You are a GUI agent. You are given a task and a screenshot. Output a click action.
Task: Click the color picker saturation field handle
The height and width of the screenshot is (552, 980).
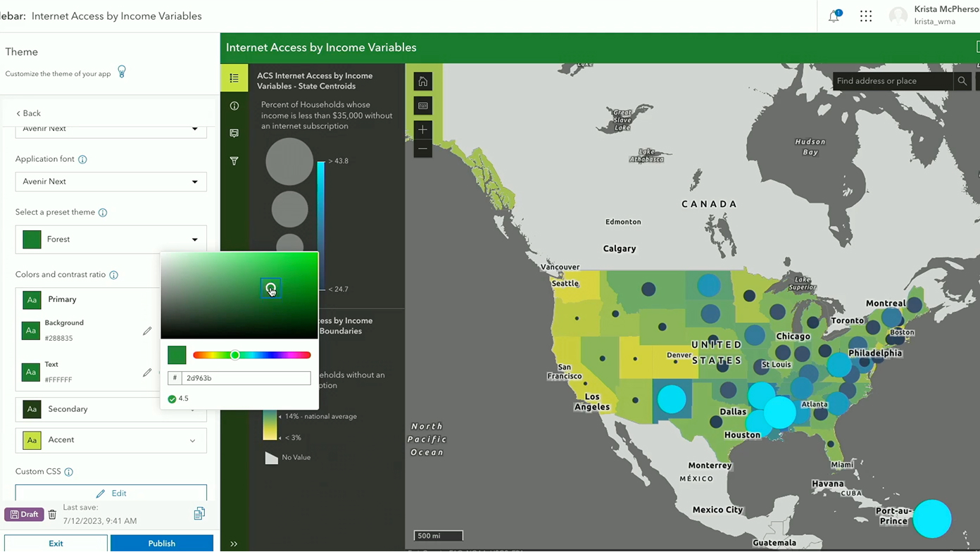(270, 288)
